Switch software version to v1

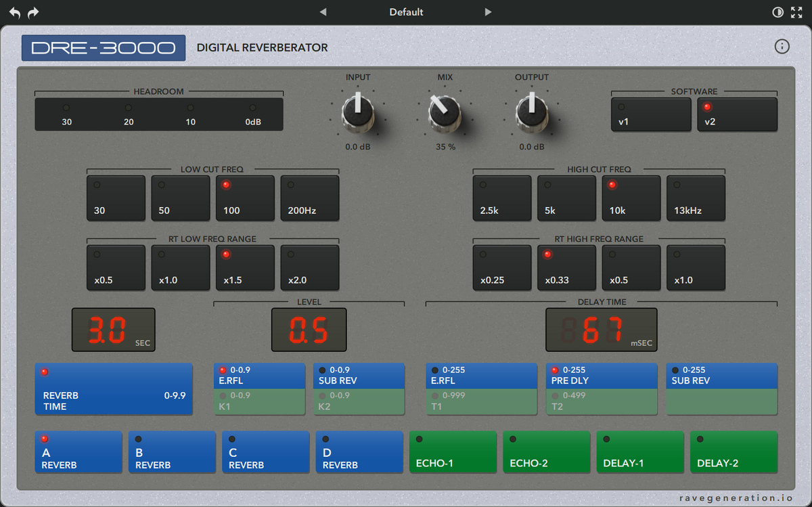651,114
